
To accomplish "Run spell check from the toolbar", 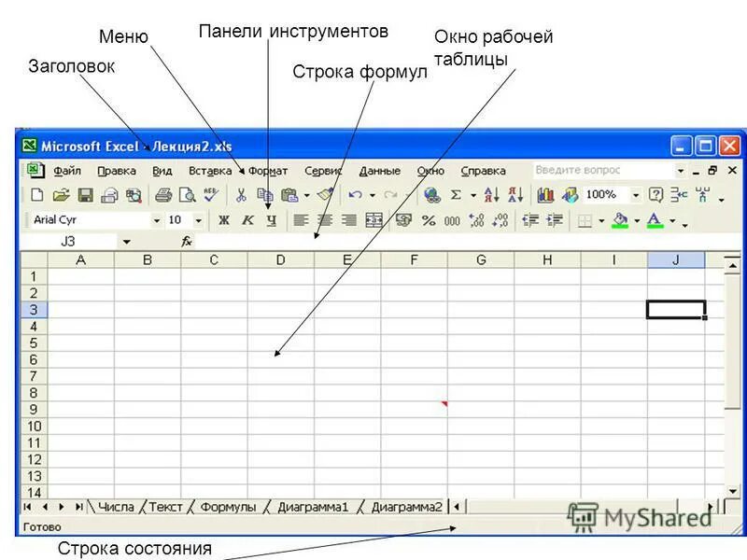I will pos(207,193).
